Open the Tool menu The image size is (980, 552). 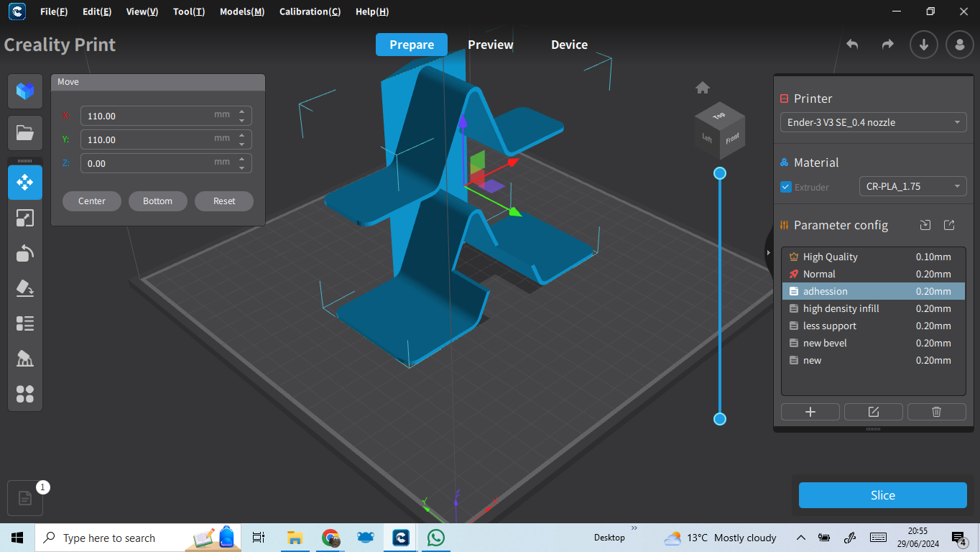pos(189,11)
